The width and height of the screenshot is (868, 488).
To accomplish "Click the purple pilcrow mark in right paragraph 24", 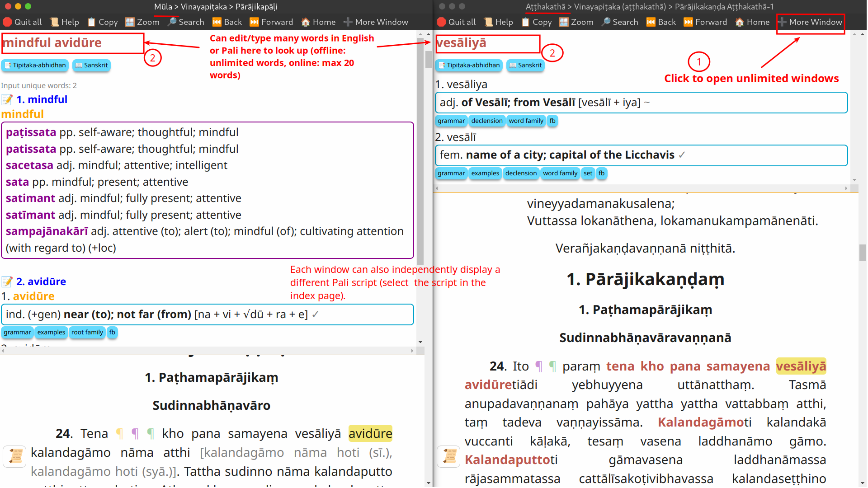I will 539,366.
